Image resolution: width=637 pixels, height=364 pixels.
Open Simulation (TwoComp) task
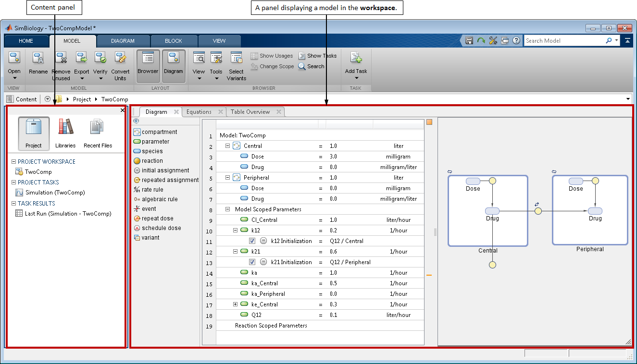55,193
